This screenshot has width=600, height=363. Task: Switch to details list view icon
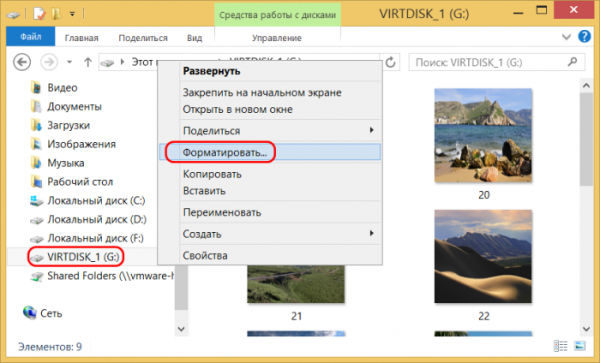(x=561, y=346)
